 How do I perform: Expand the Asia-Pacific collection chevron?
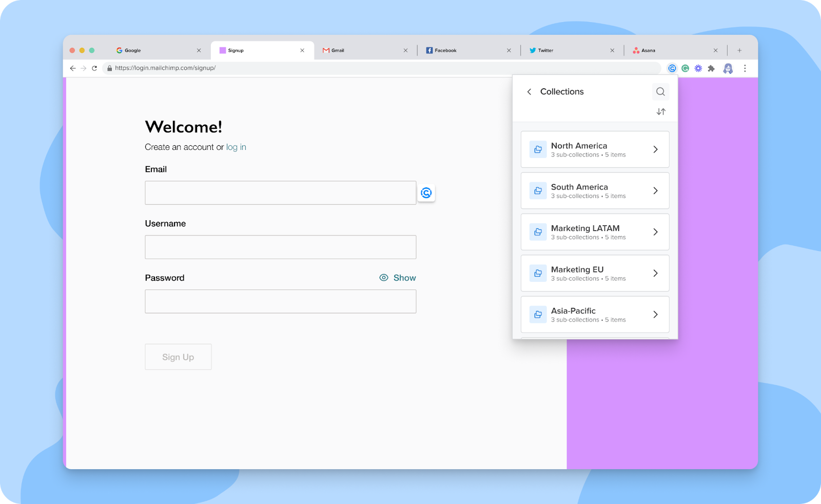655,315
